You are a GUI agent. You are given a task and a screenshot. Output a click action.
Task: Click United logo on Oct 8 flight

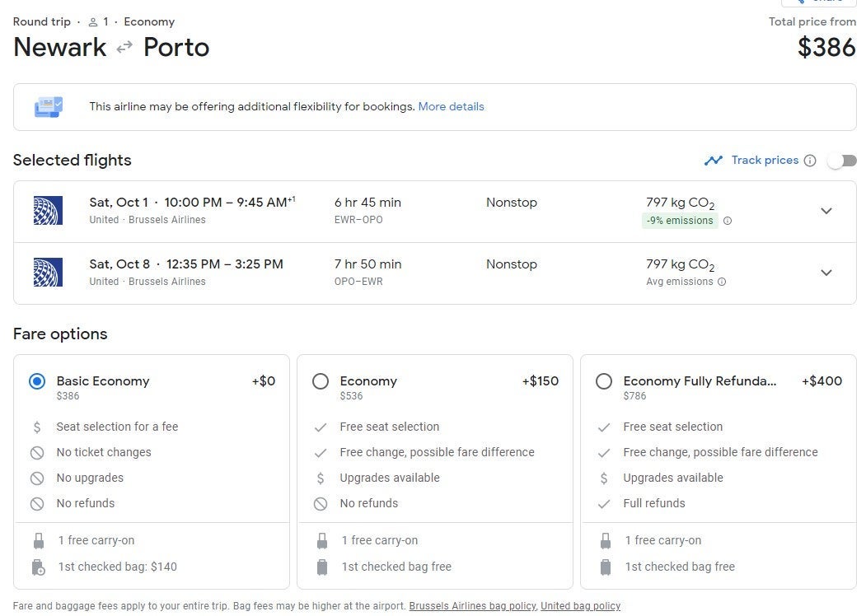point(48,273)
